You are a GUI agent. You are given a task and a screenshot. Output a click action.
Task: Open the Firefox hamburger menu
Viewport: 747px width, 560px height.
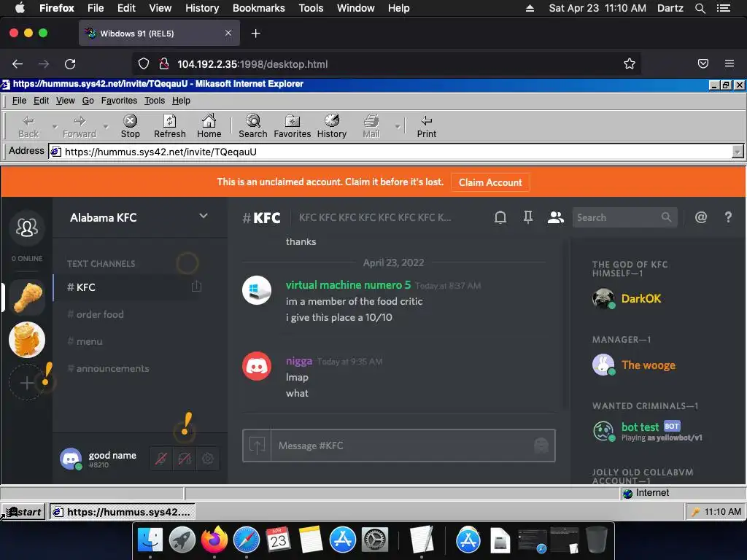pos(729,63)
